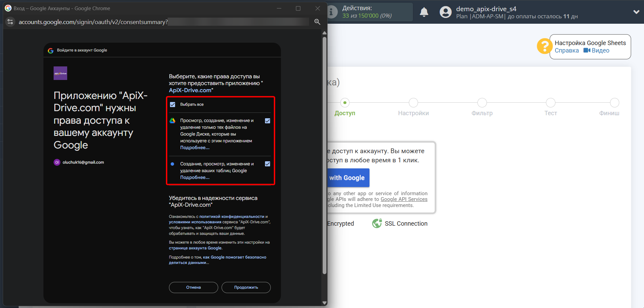Click the ApiX-Drive purple logo
The height and width of the screenshot is (308, 644).
click(60, 73)
